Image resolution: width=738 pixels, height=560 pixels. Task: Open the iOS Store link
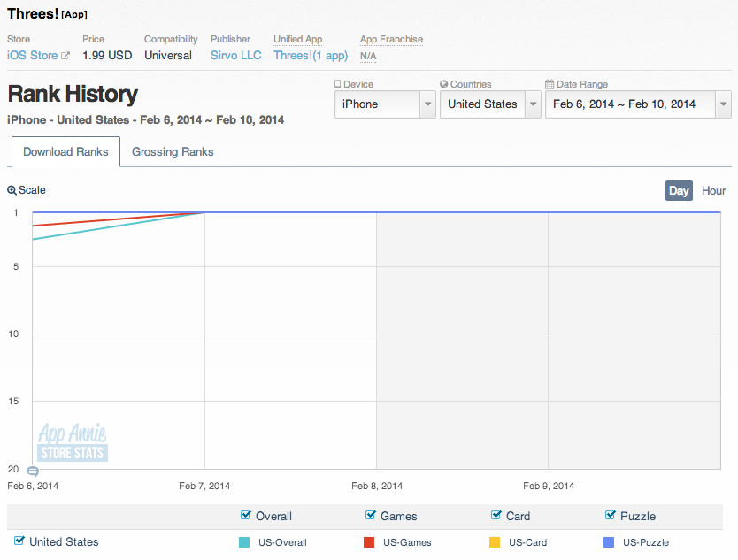[x=32, y=56]
